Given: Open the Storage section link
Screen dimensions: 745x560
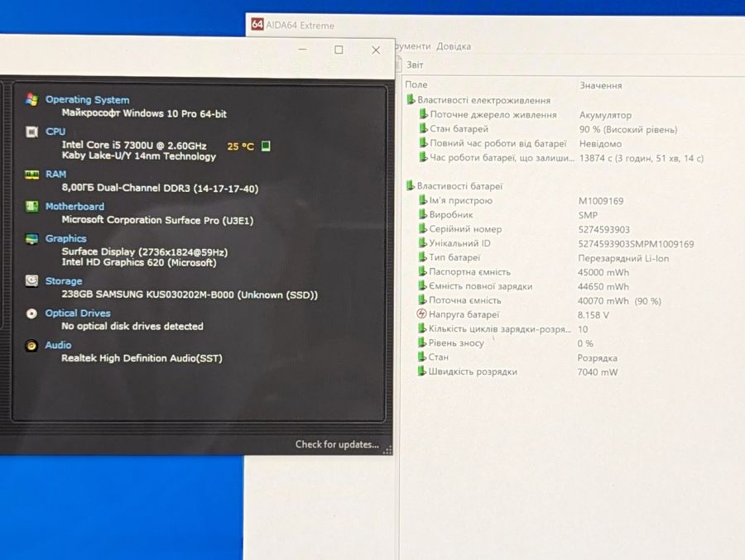Looking at the screenshot, I should click(64, 281).
